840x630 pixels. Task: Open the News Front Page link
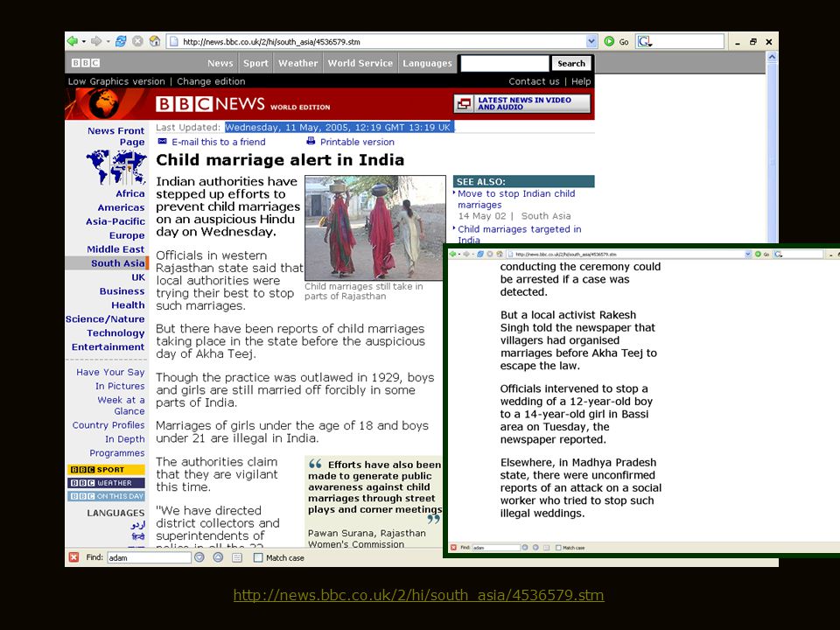pos(116,136)
